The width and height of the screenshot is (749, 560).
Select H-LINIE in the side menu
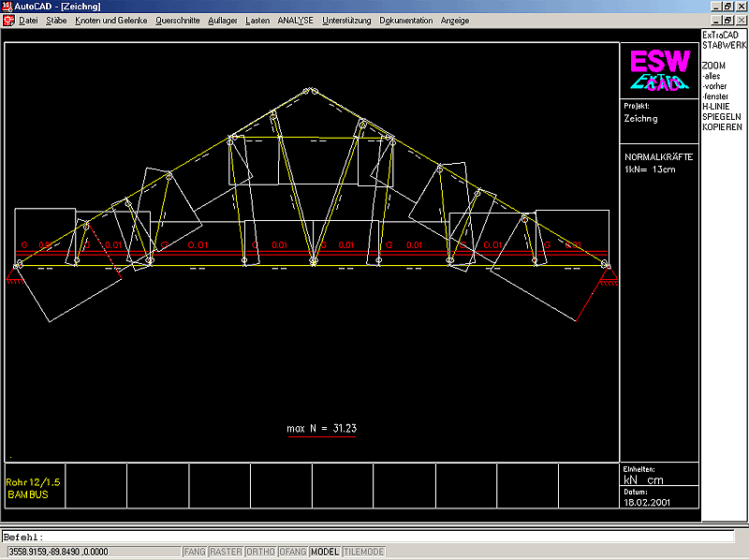point(715,107)
